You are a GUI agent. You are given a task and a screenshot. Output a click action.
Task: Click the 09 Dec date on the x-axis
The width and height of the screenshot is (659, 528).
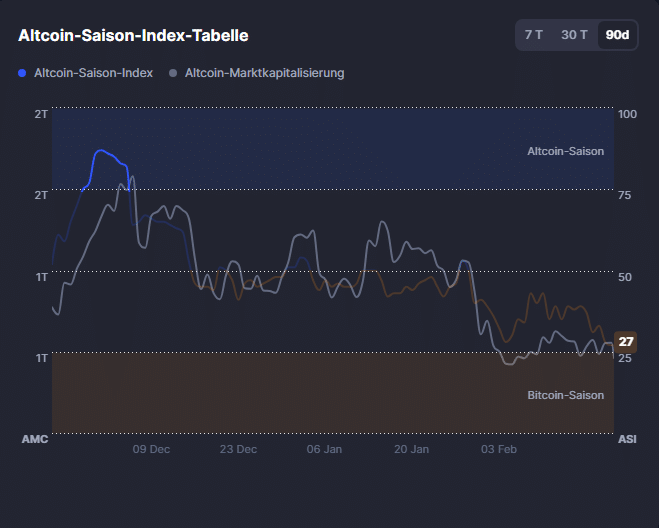(x=151, y=450)
